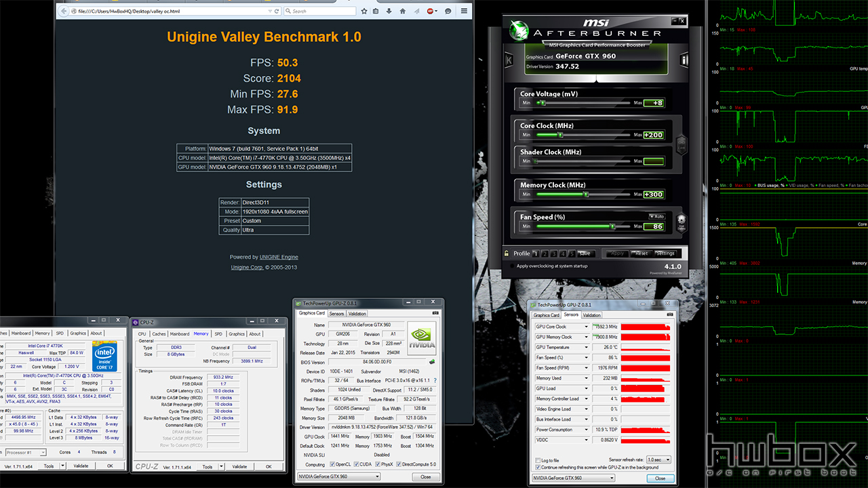Viewport: 868px width, 488px height.
Task: Open the Firefox bookmarks list icon
Action: [x=376, y=12]
